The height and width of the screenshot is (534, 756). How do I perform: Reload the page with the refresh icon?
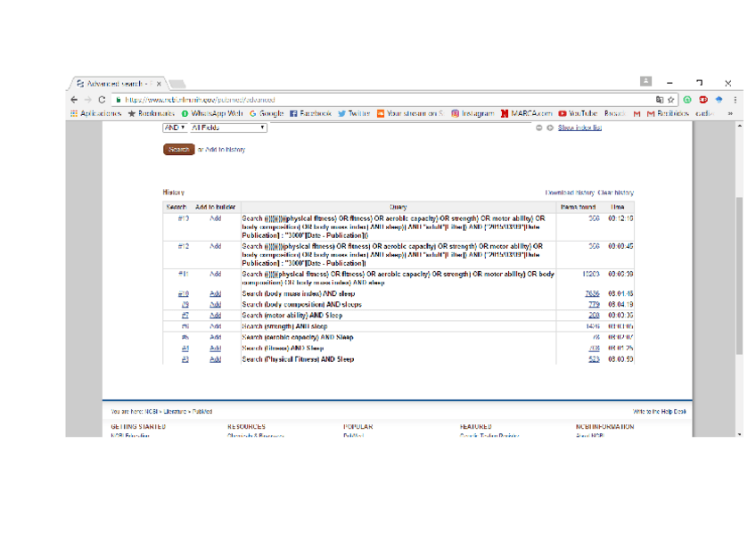coord(102,100)
